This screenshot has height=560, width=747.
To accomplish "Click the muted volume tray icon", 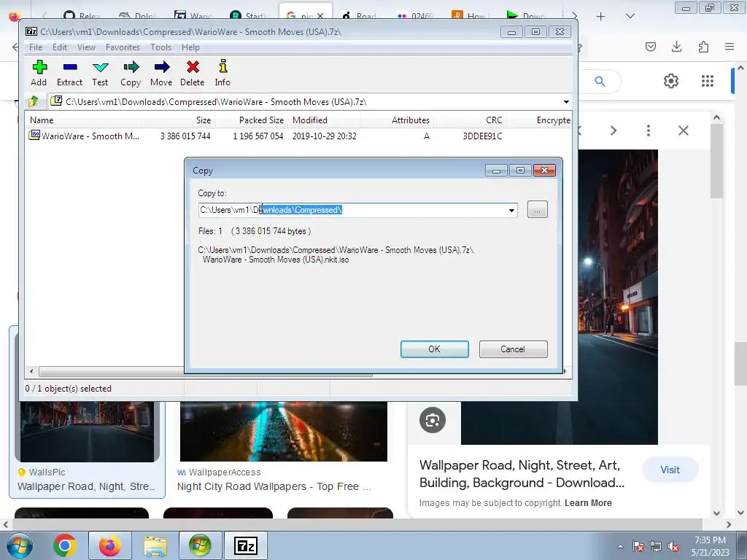I will click(x=673, y=547).
